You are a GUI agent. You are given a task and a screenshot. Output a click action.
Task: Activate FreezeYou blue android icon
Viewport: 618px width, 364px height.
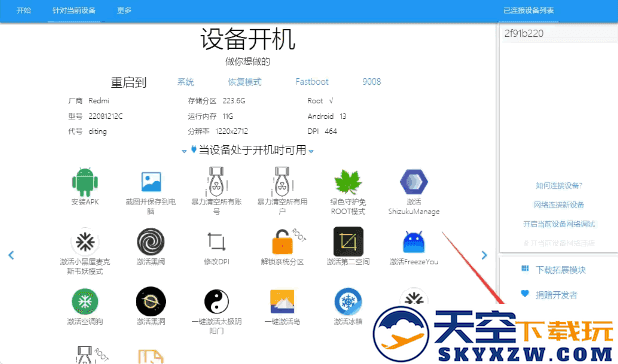point(413,241)
